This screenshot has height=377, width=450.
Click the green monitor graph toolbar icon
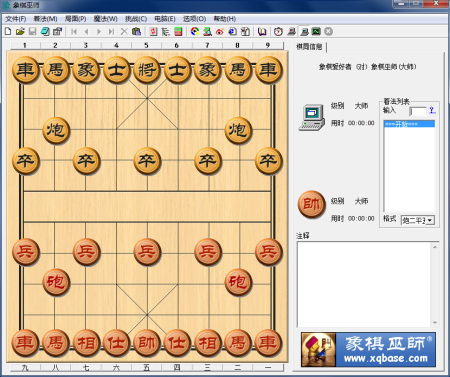pos(316,31)
